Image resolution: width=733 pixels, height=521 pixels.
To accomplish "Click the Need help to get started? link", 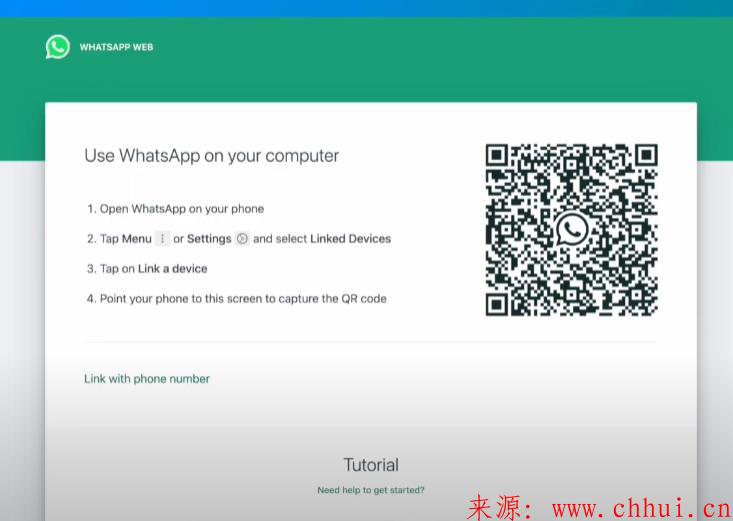I will click(371, 490).
